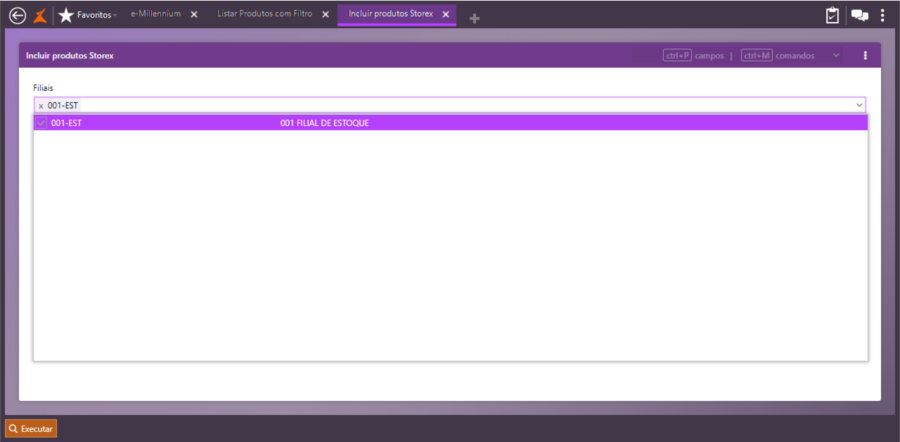This screenshot has width=900, height=442.
Task: Open the orange e-Millennium logo icon
Action: click(40, 15)
